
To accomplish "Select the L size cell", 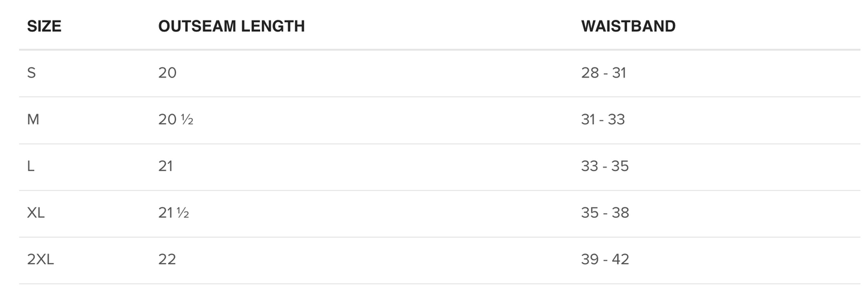I will tap(31, 166).
